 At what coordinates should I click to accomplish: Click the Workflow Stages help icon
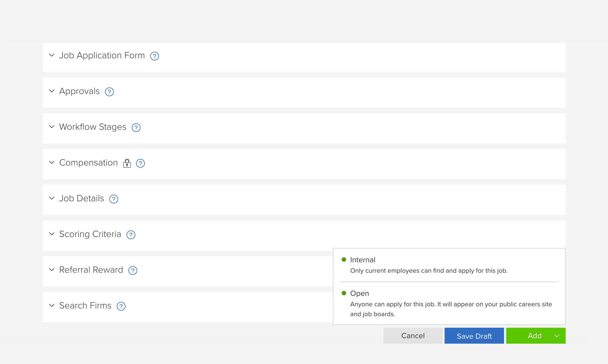tap(136, 128)
